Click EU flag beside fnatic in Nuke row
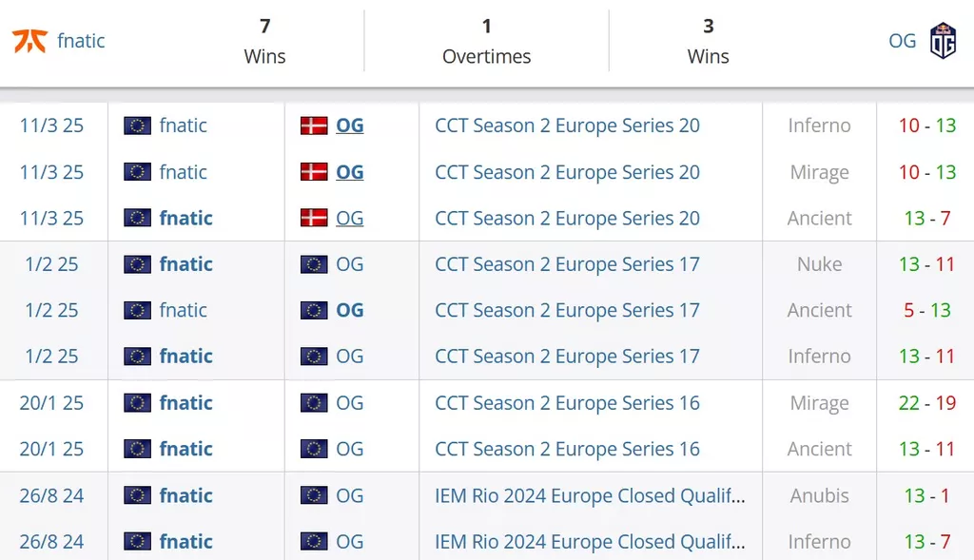The image size is (974, 560). pos(137,264)
